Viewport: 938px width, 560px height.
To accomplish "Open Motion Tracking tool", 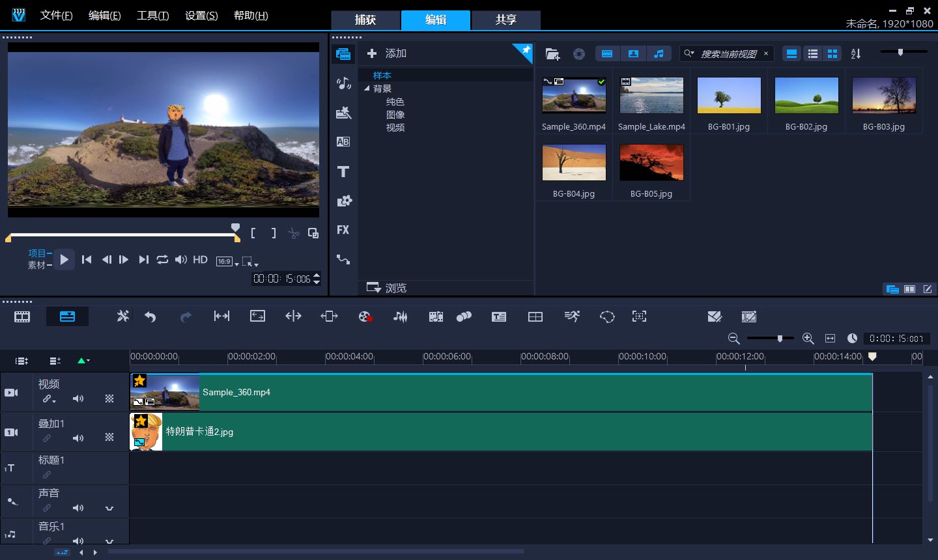I will point(464,316).
